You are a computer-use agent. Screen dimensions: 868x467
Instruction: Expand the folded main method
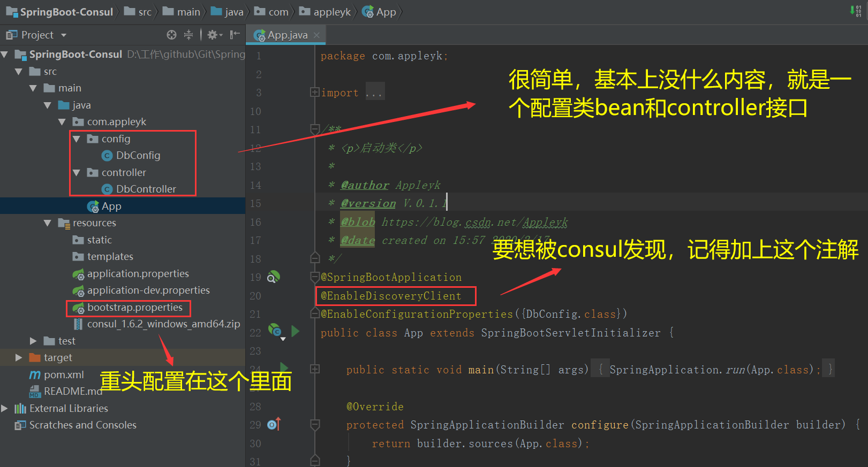pyautogui.click(x=315, y=369)
